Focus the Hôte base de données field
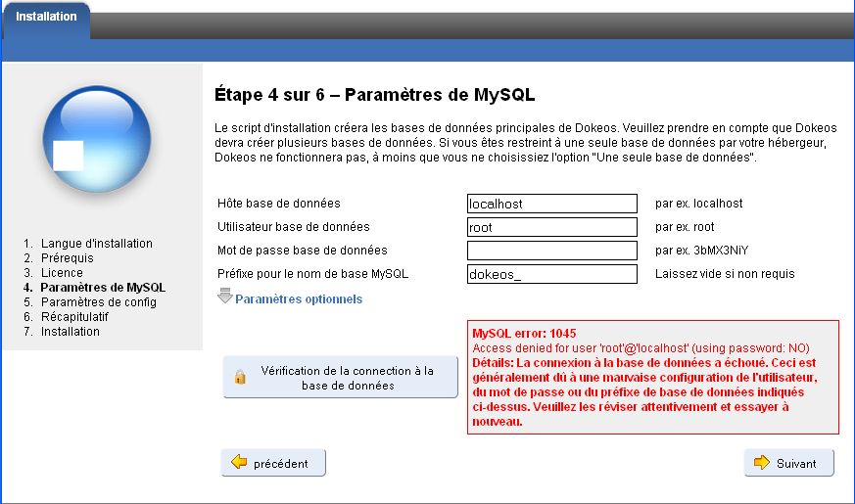Image resolution: width=855 pixels, height=504 pixels. pos(551,204)
